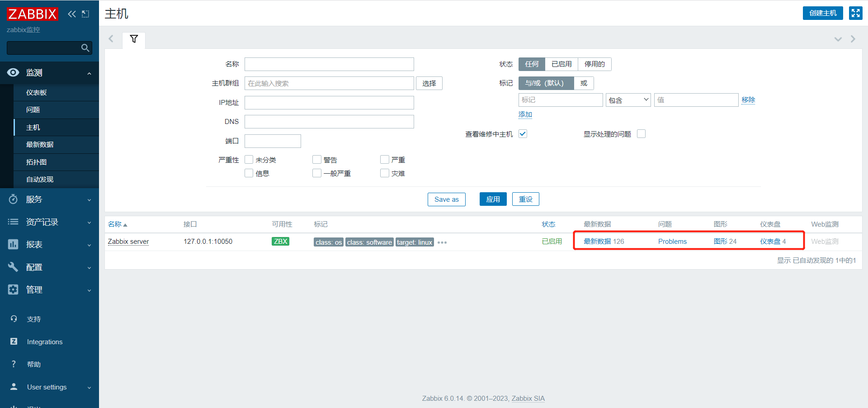Image resolution: width=868 pixels, height=408 pixels.
Task: Check the 未分类 severity checkbox
Action: pos(249,160)
